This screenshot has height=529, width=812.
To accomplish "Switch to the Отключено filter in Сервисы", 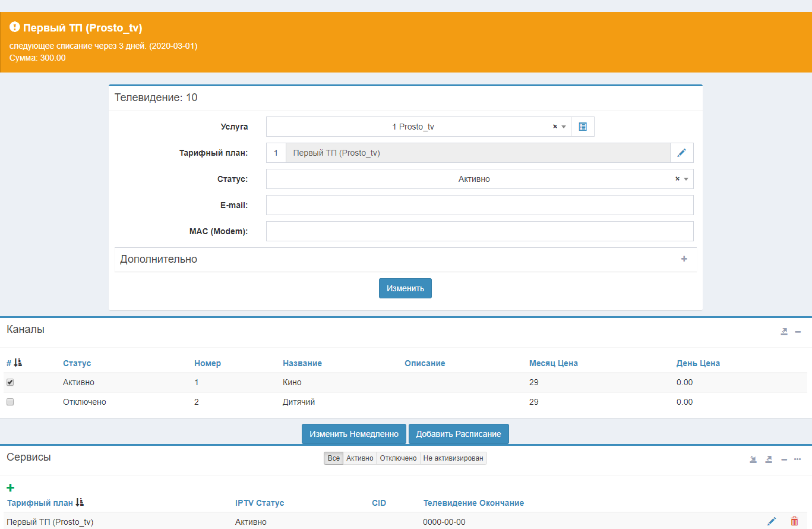I will pos(398,458).
